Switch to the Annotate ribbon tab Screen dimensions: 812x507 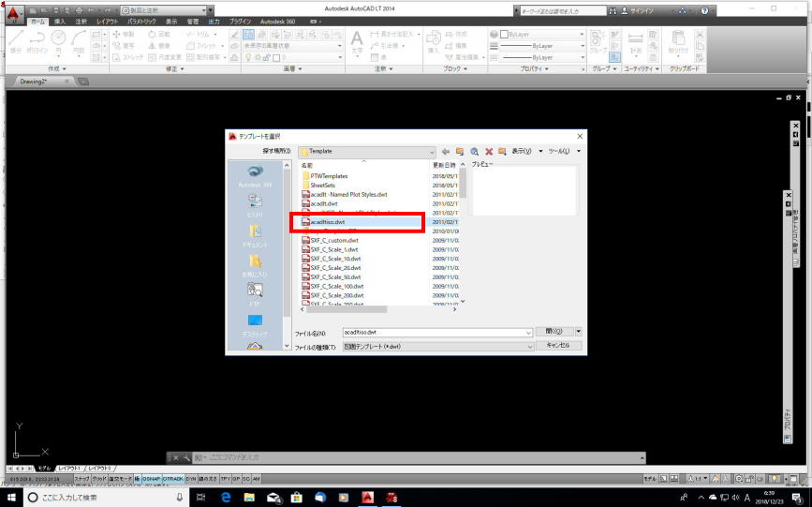tap(81, 22)
